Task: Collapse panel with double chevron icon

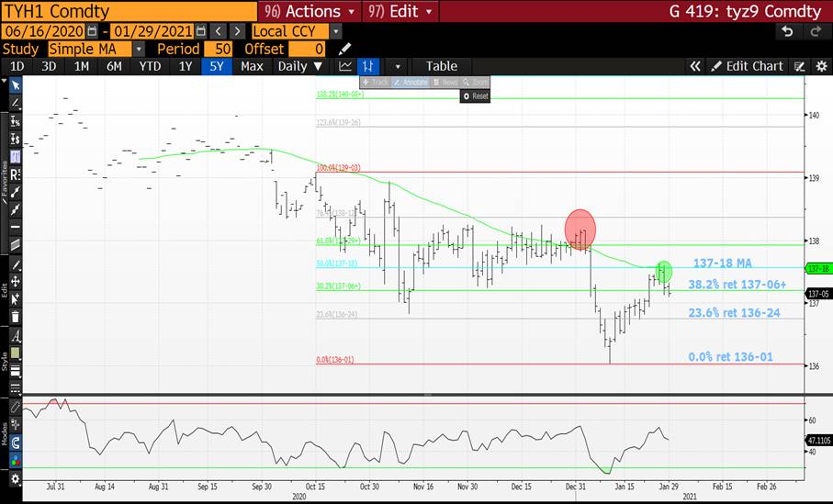Action: pos(695,66)
